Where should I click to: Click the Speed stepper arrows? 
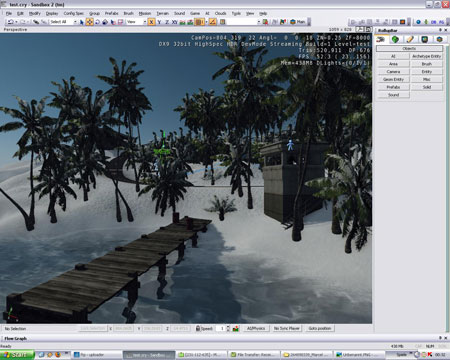coord(228,328)
